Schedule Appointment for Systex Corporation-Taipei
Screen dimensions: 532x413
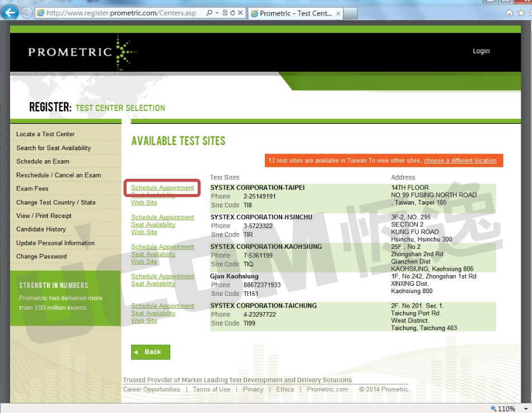click(x=162, y=188)
